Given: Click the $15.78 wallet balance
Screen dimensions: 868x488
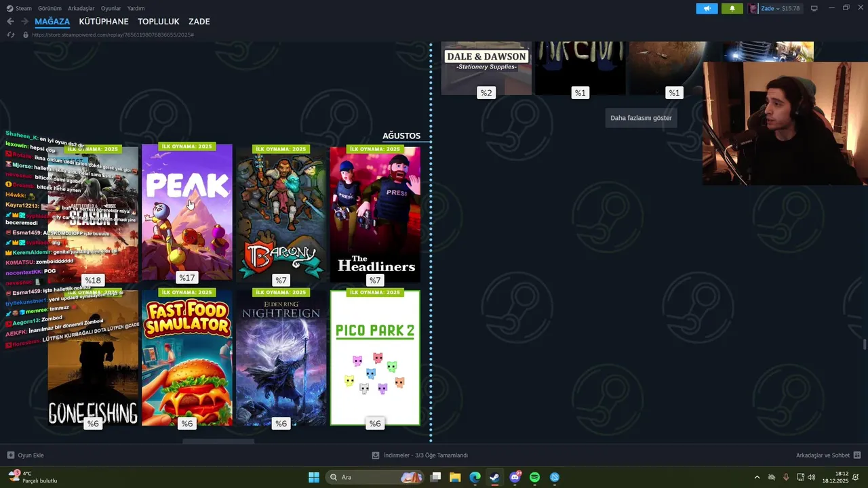Looking at the screenshot, I should click(791, 9).
